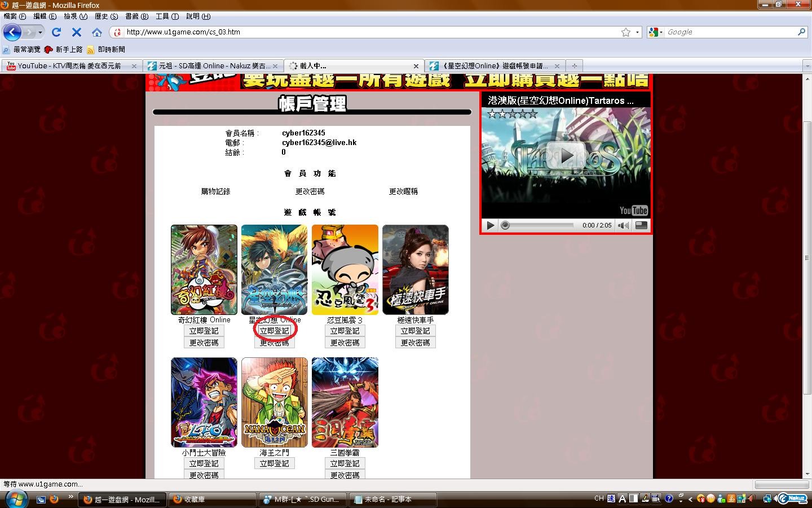
Task: Stop loading the page
Action: pos(77,32)
